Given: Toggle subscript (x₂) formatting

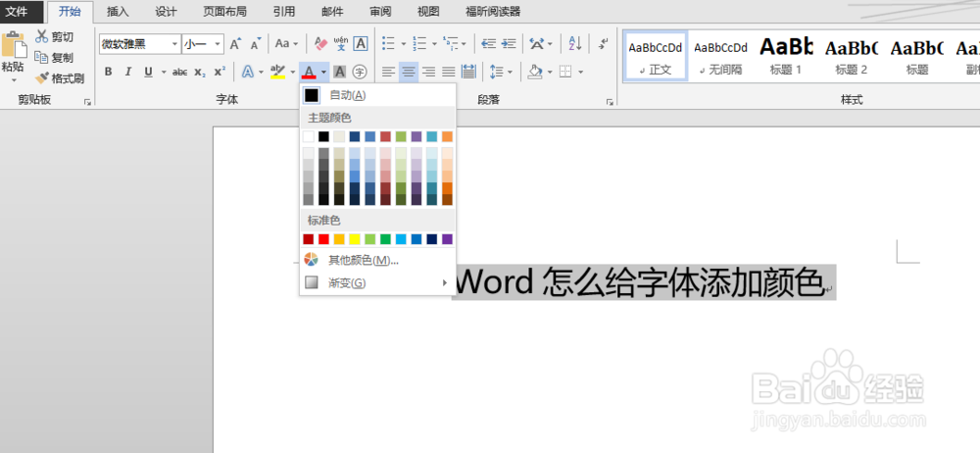Looking at the screenshot, I should pyautogui.click(x=199, y=72).
